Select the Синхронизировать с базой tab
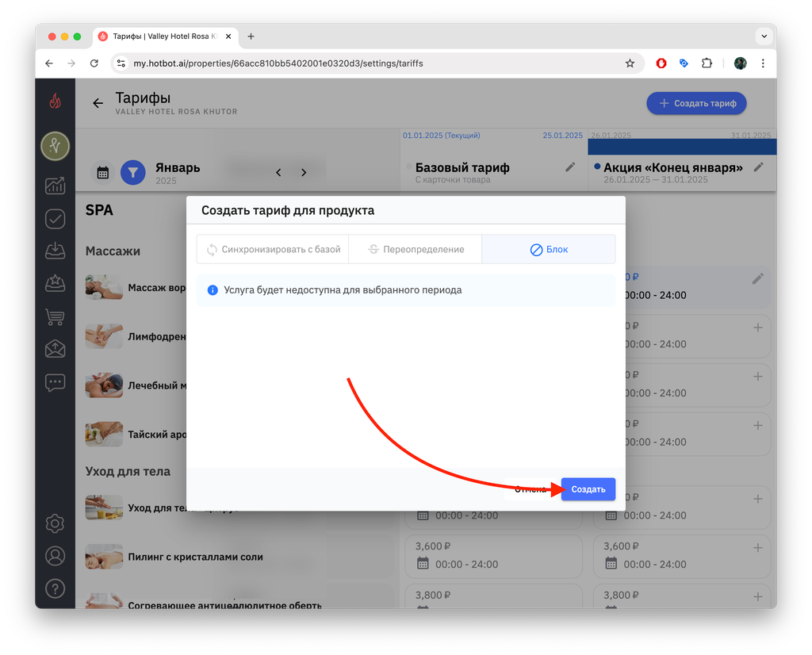This screenshot has width=812, height=655. tap(273, 249)
